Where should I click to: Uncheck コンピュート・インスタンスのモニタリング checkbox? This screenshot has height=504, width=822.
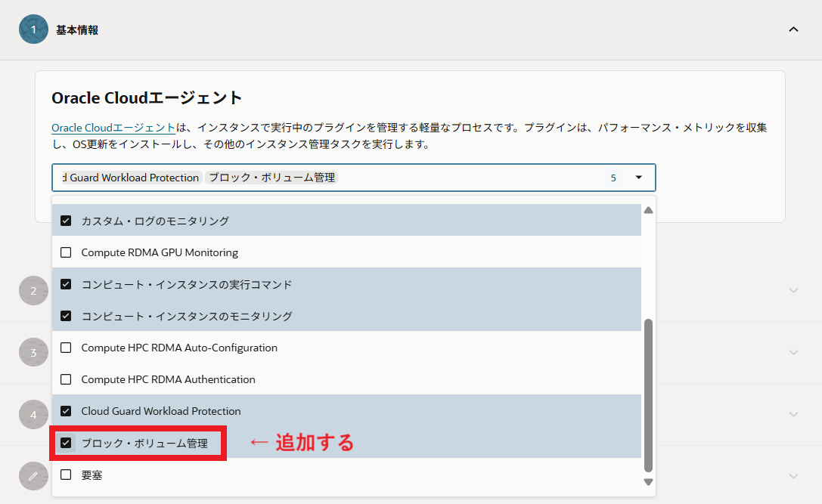click(x=66, y=316)
